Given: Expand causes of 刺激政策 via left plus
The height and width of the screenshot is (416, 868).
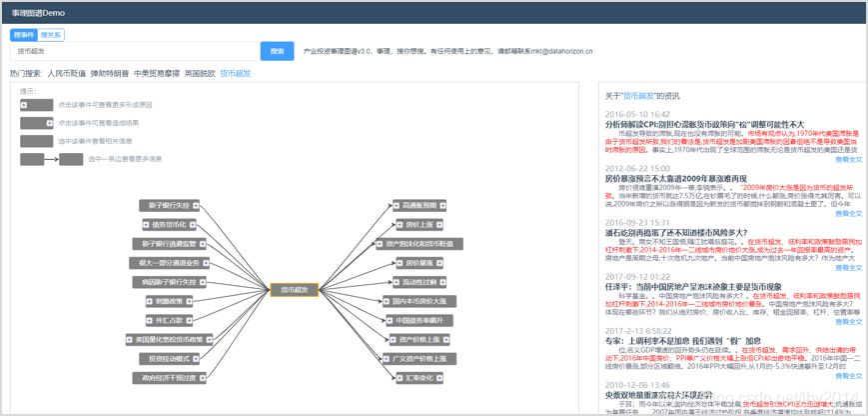Looking at the screenshot, I should click(x=151, y=301).
